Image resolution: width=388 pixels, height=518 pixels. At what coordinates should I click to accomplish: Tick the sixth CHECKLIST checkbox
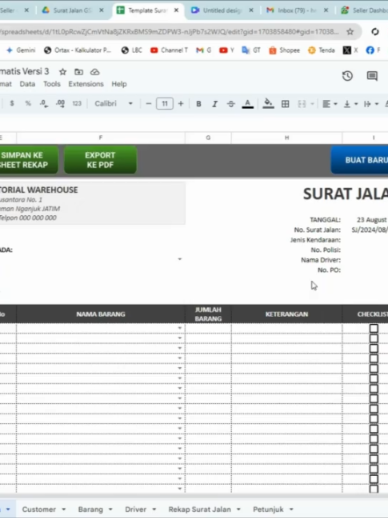(374, 379)
